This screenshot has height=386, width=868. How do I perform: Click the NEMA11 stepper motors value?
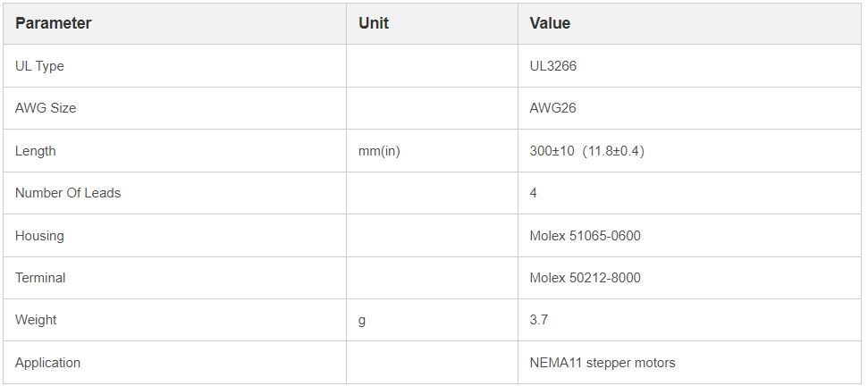603,363
